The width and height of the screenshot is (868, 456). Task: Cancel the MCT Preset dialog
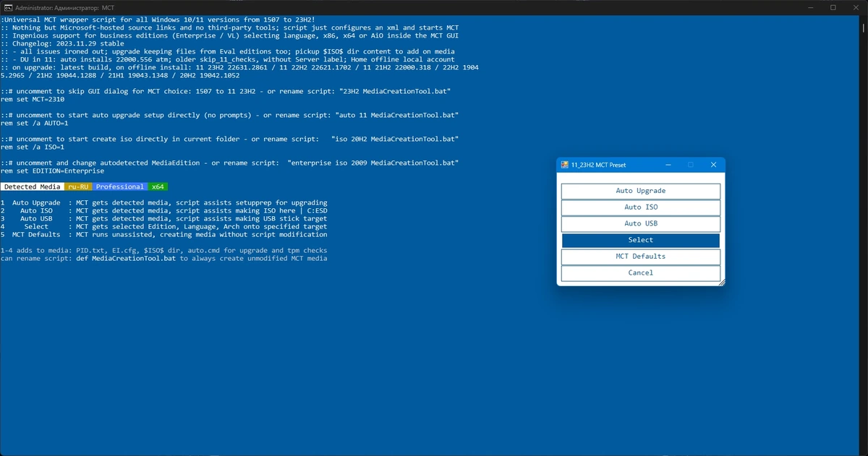(640, 273)
